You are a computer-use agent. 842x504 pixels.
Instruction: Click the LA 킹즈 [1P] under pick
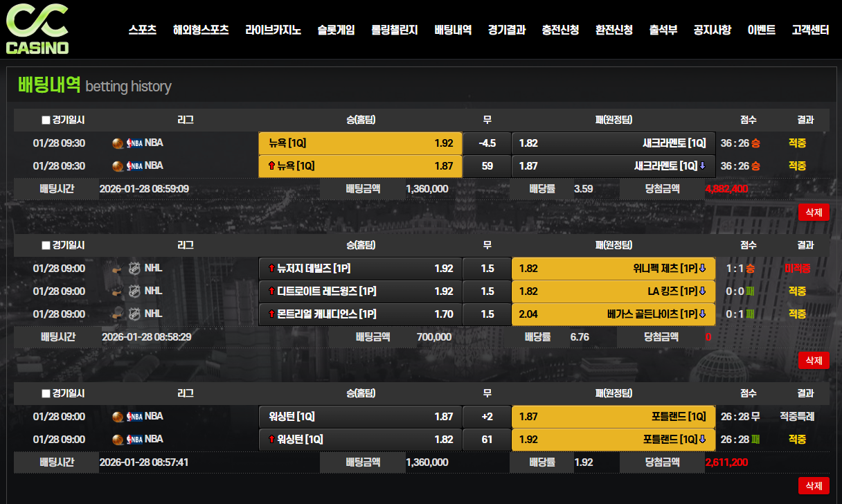613,291
